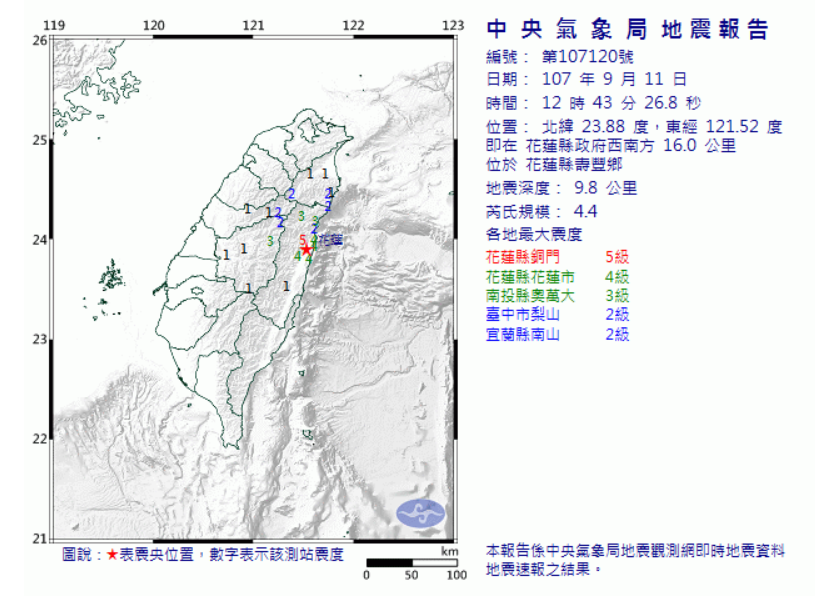Click the red intensity 5 station number
This screenshot has width=815, height=601.
click(303, 240)
